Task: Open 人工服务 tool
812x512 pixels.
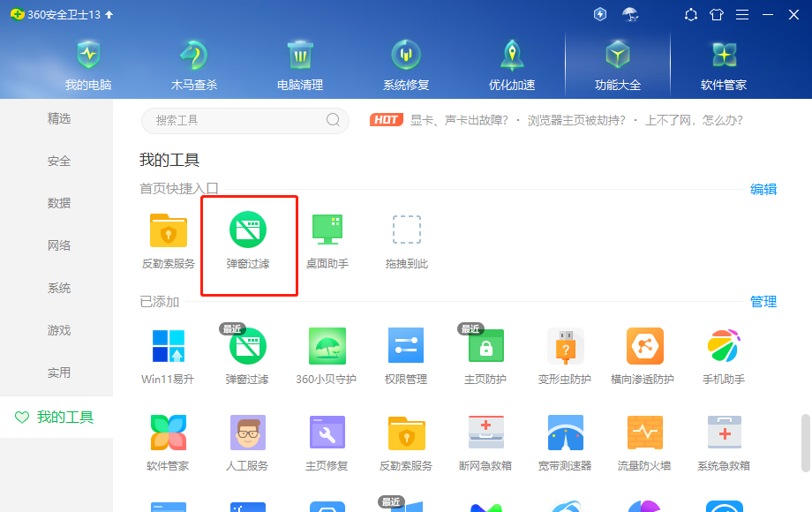Action: 247,443
